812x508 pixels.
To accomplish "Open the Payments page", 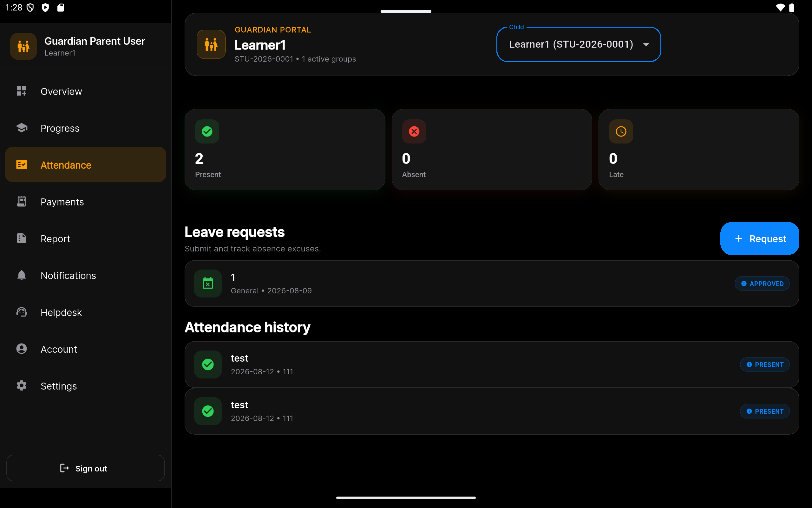I will [x=86, y=202].
